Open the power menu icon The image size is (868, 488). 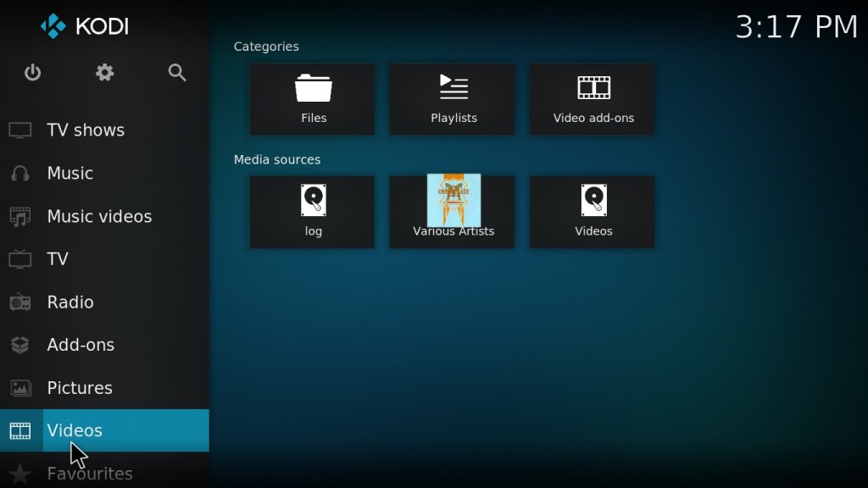[x=32, y=73]
